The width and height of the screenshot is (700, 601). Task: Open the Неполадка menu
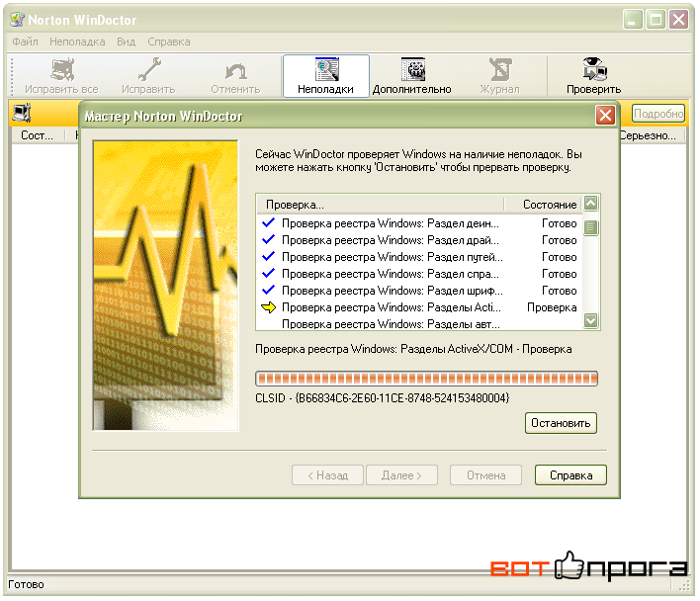(77, 42)
